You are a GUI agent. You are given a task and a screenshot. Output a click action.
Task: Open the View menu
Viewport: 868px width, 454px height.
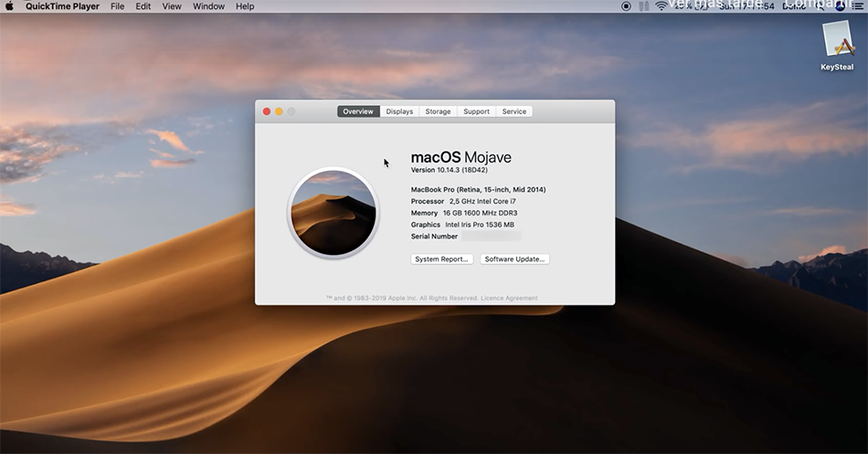tap(172, 6)
